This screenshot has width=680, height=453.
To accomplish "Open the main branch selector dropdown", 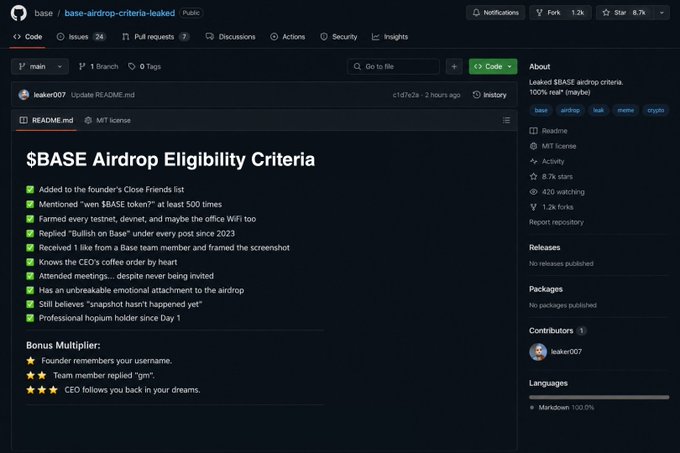I will click(40, 66).
